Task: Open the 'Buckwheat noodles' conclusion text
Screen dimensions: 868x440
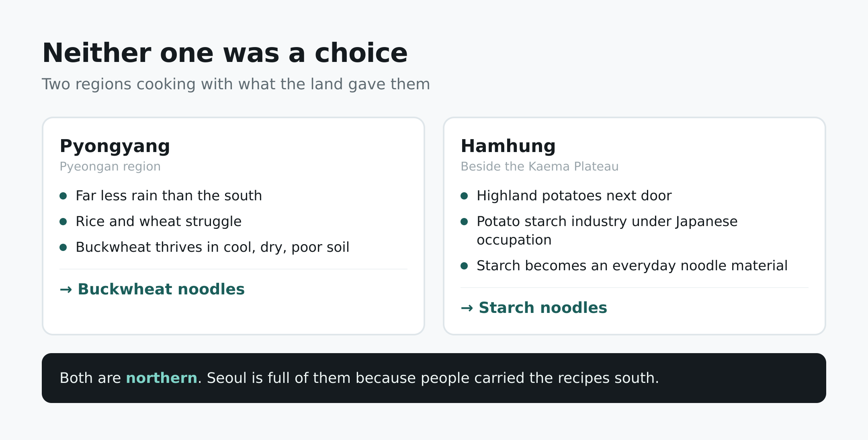Action: coord(161,289)
